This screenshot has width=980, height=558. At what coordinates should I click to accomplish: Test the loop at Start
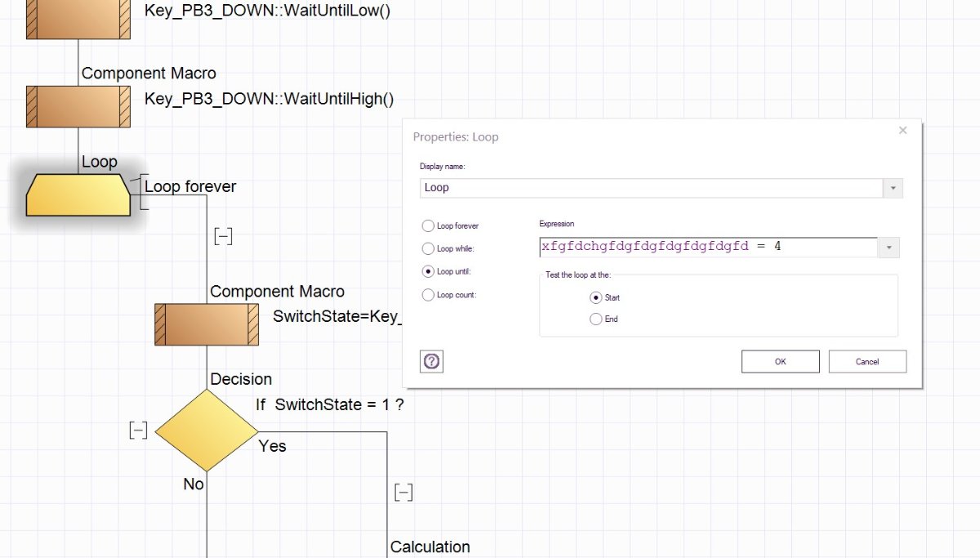click(596, 297)
